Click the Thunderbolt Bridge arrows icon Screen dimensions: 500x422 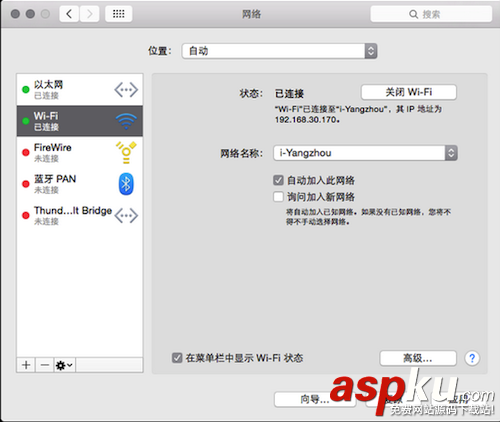[126, 215]
